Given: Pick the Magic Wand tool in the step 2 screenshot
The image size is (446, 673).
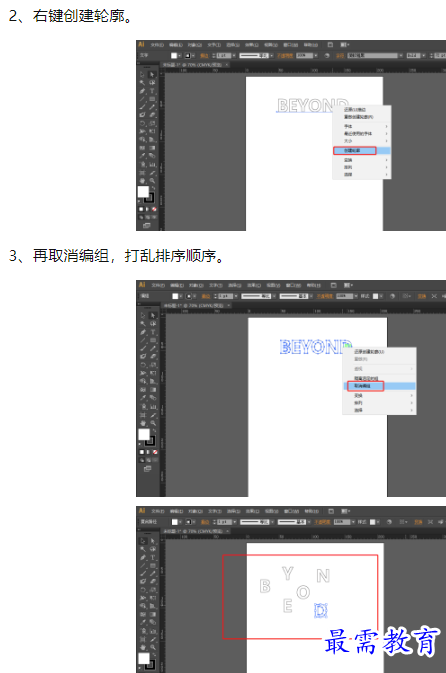Looking at the screenshot, I should [x=143, y=82].
